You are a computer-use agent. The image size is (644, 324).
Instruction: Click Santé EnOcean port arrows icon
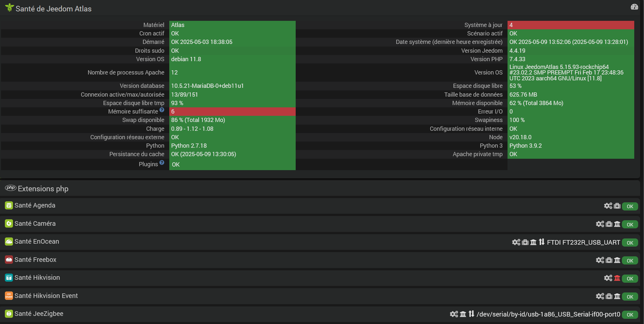(x=542, y=242)
